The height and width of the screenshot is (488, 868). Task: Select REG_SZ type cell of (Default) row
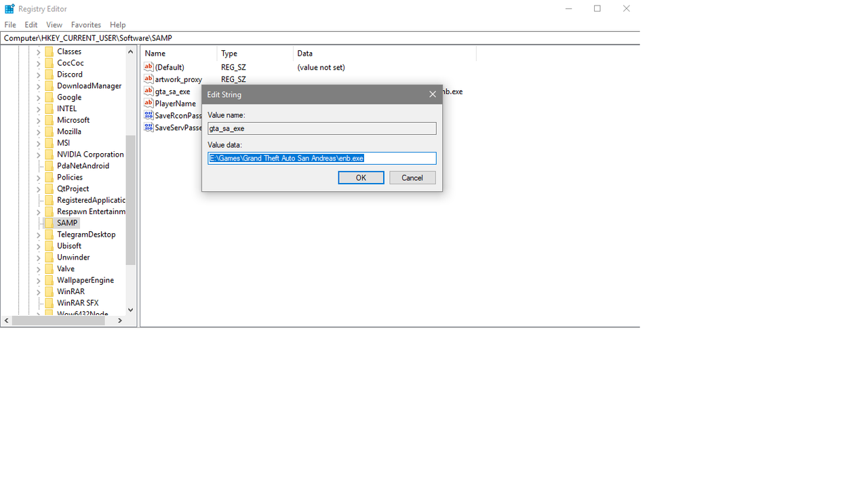click(233, 67)
